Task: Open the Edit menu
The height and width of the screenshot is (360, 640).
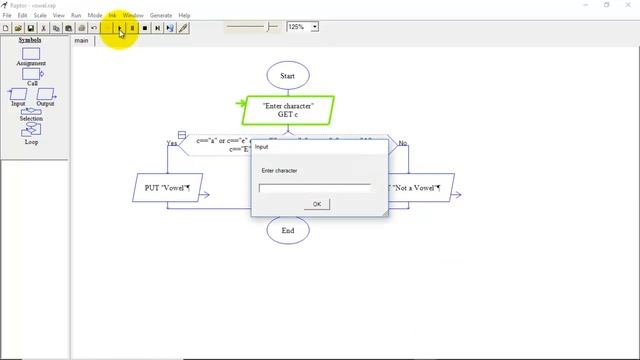Action: coord(22,15)
